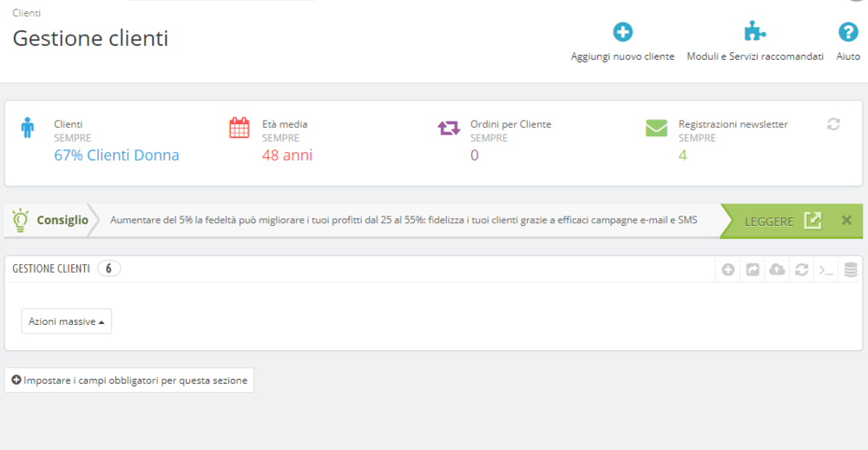Viewport: 868px width, 450px height.
Task: Click the Ordini per Cliente value 0
Action: click(475, 156)
